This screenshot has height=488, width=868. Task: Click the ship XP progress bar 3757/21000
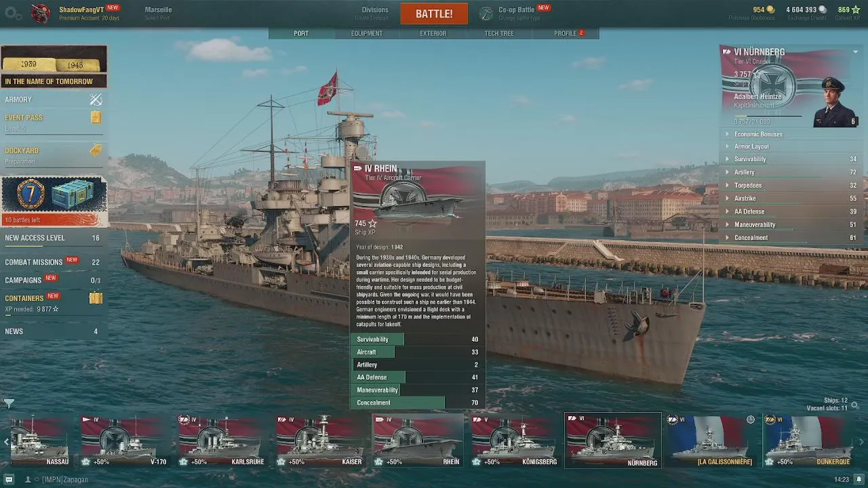[768, 117]
